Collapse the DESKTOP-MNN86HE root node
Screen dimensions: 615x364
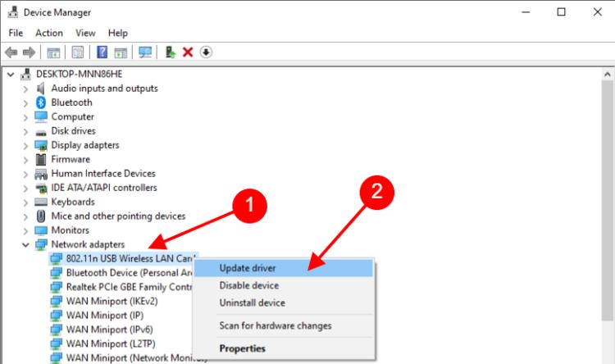11,74
